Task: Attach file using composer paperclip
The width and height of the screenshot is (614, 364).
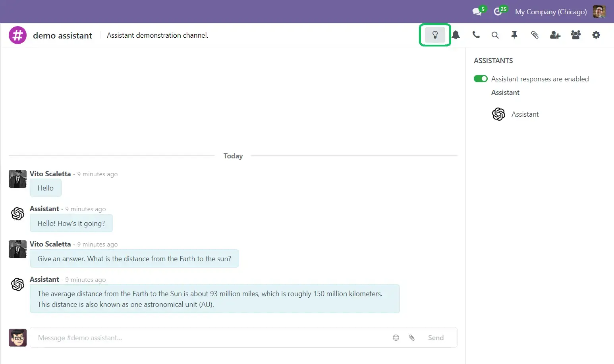Action: (x=412, y=337)
